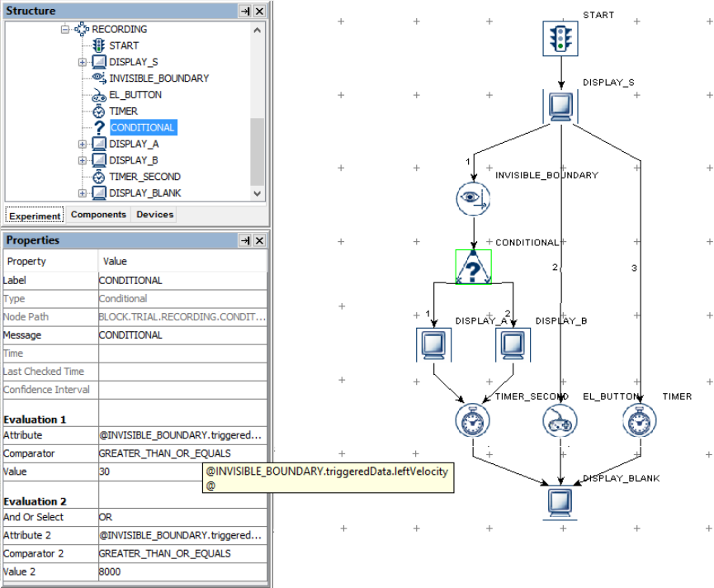Select the INVISIBLE_BOUNDARY eye node in the graph
Viewport: 714px width, 588px height.
click(473, 199)
